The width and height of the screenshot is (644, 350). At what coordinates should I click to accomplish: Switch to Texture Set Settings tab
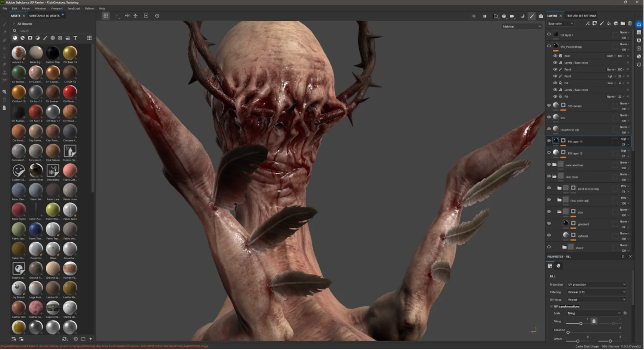click(581, 16)
